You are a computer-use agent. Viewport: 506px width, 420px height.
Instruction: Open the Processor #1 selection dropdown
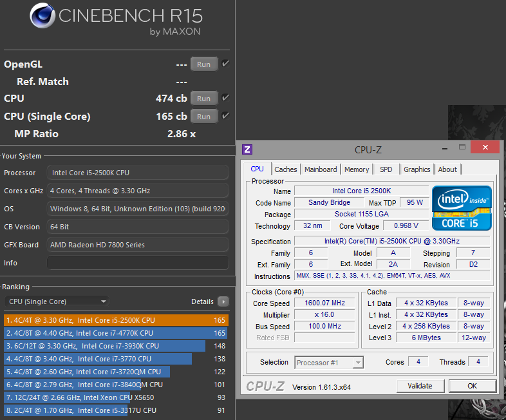329,363
